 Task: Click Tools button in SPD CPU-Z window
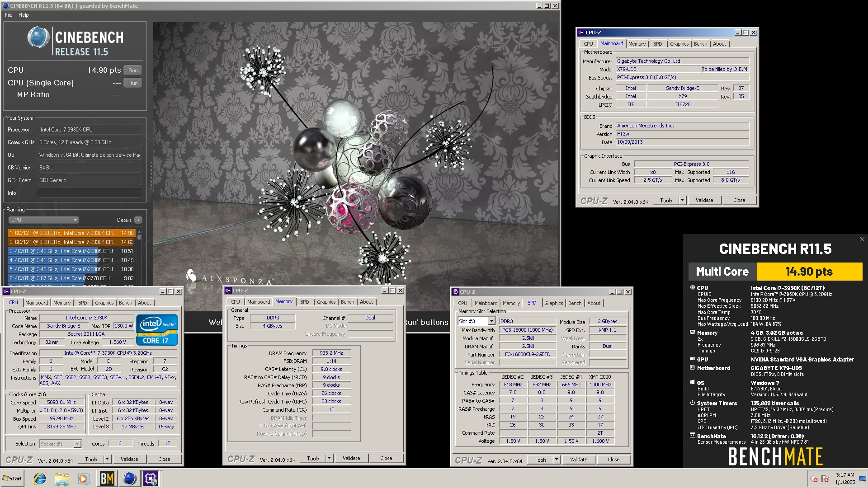point(540,460)
